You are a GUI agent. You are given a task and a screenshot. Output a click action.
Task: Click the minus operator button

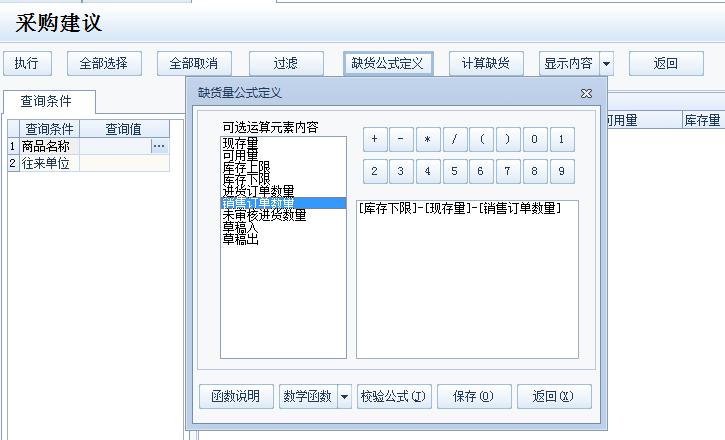coord(401,140)
